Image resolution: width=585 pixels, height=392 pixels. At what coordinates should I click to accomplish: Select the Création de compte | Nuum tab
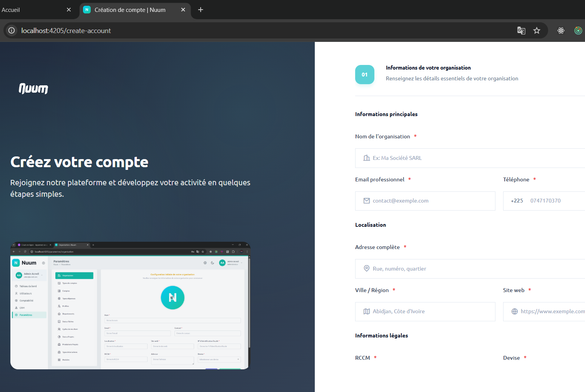[130, 10]
